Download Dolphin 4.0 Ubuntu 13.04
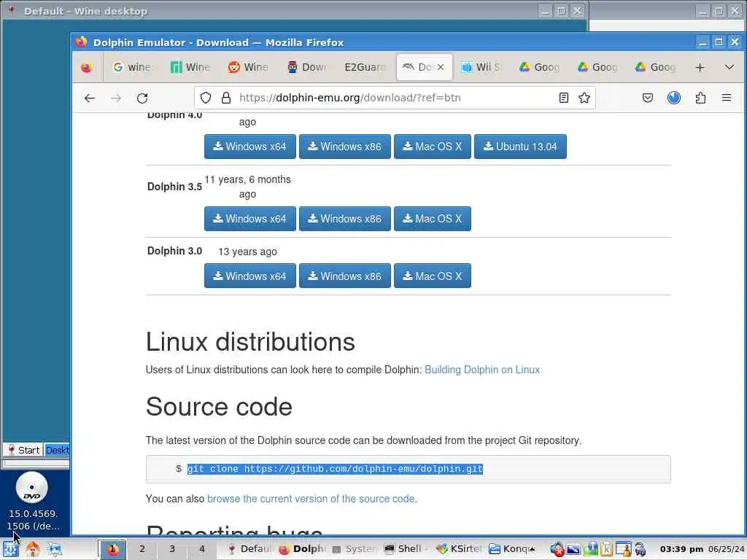 (520, 147)
